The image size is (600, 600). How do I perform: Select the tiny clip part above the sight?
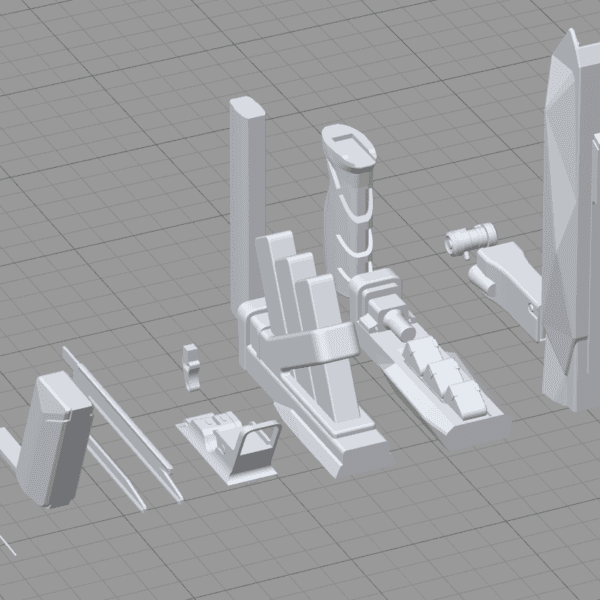pos(191,367)
